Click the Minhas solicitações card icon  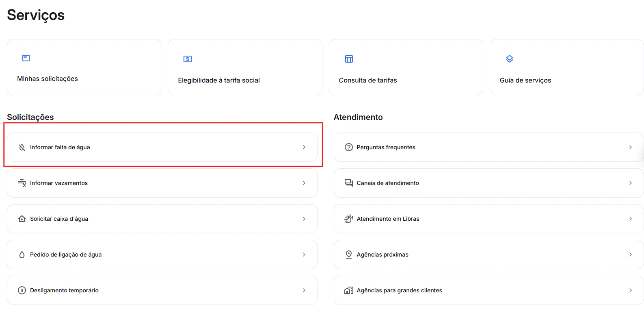pyautogui.click(x=25, y=58)
